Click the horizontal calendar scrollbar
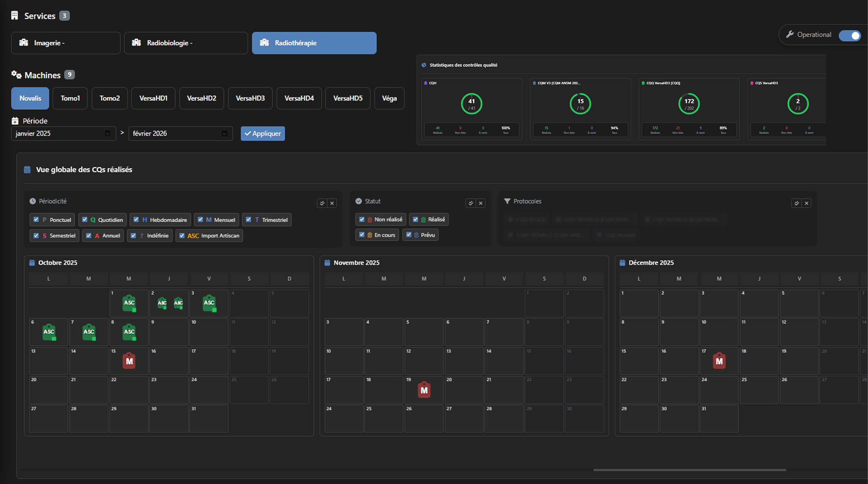The image size is (868, 484). 689,470
